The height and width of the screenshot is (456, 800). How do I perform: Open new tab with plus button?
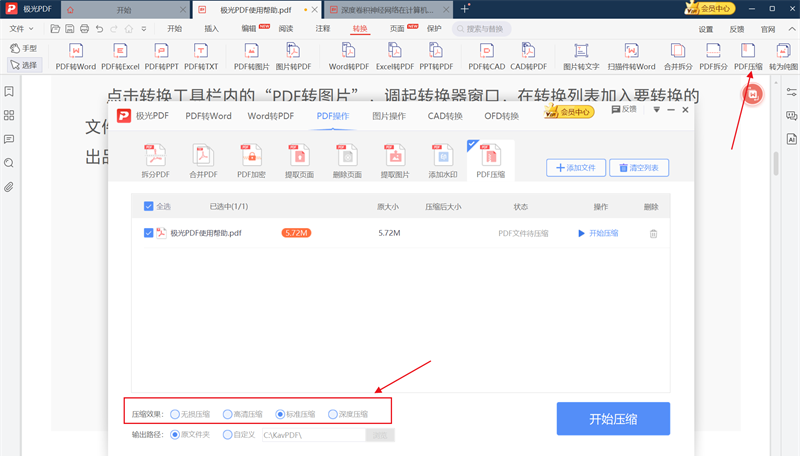[x=464, y=9]
